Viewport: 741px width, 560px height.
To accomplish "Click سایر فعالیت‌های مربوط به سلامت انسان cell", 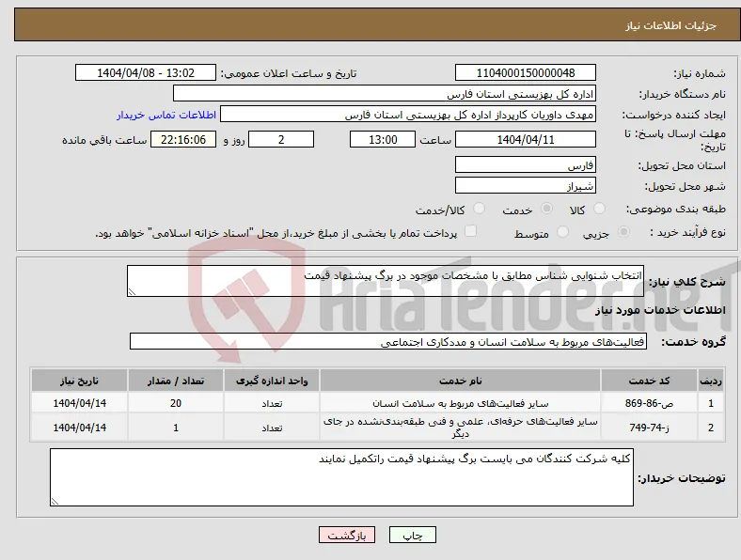I will pyautogui.click(x=460, y=403).
